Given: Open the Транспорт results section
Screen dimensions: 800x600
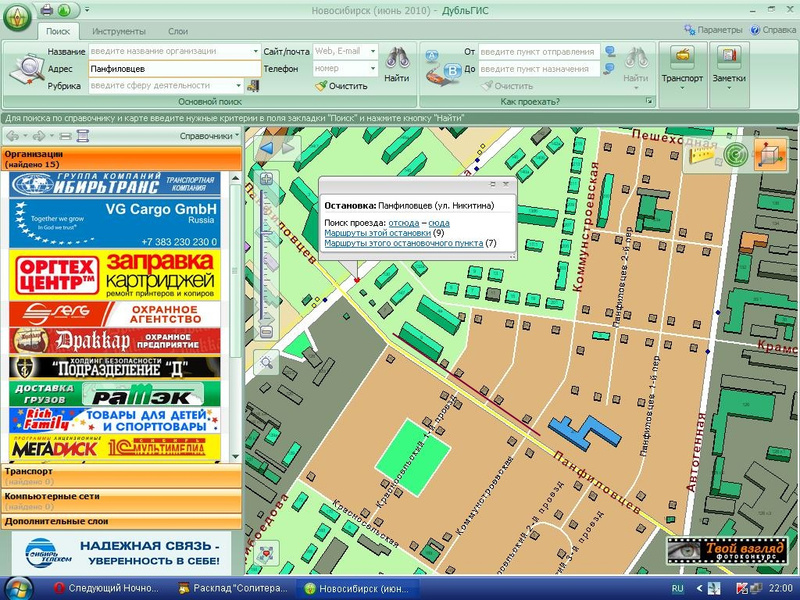Looking at the screenshot, I should pos(121,476).
